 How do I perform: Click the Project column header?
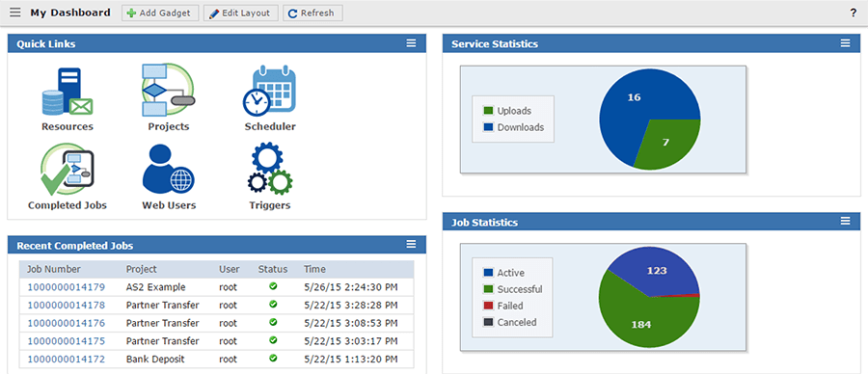[141, 270]
